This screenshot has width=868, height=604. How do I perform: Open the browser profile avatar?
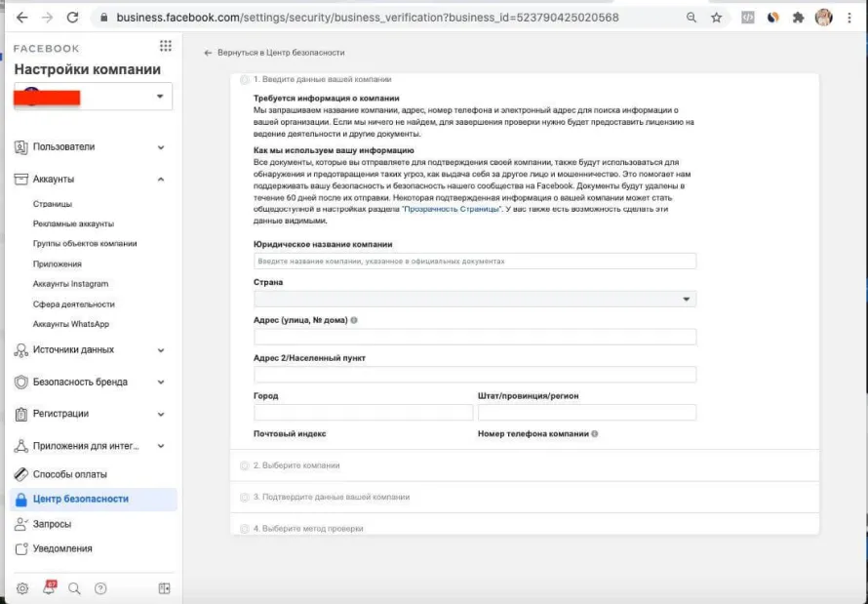824,18
